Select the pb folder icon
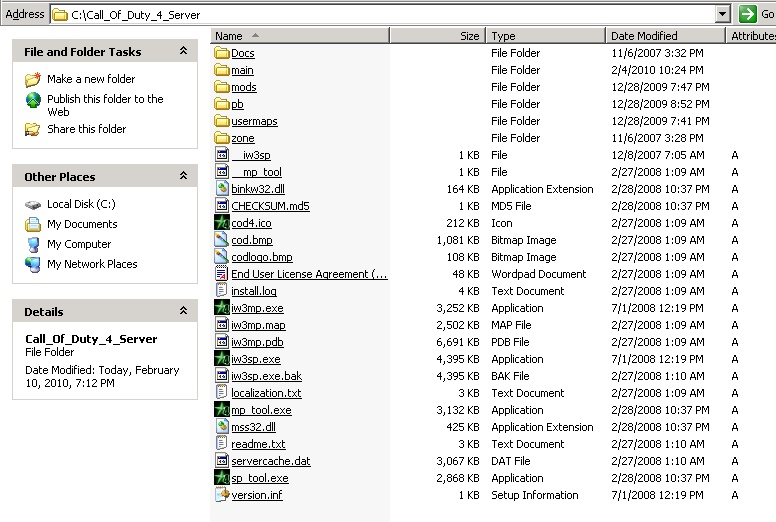The height and width of the screenshot is (522, 776). coord(222,104)
